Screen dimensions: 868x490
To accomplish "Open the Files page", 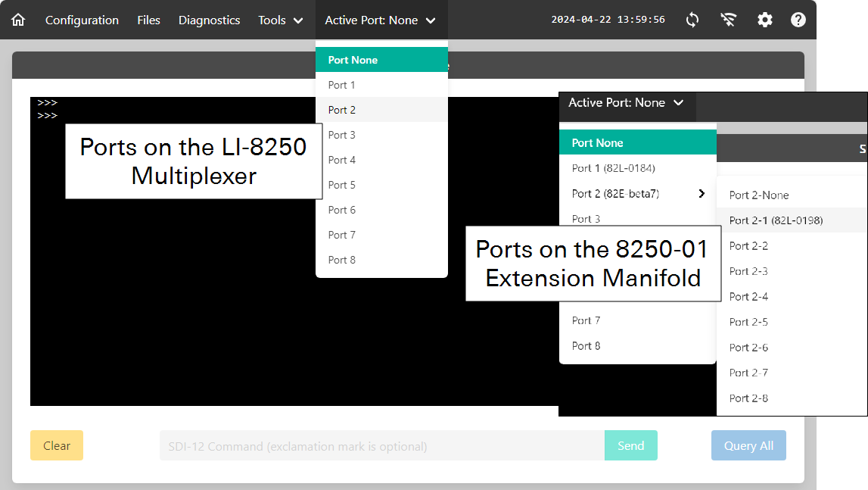I will tap(148, 20).
